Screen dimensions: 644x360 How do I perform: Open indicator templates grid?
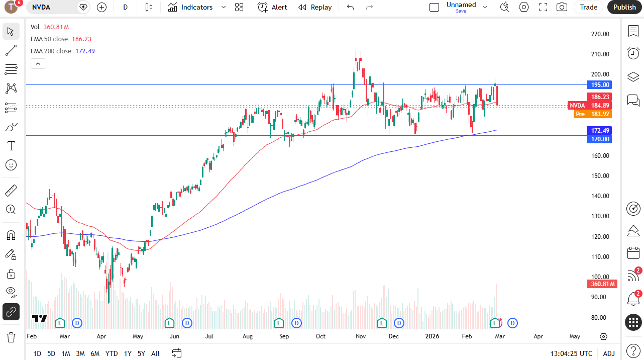(239, 7)
